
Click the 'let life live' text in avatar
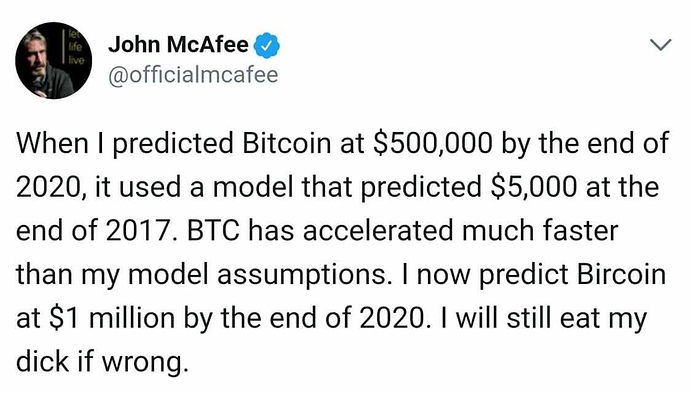pyautogui.click(x=74, y=46)
